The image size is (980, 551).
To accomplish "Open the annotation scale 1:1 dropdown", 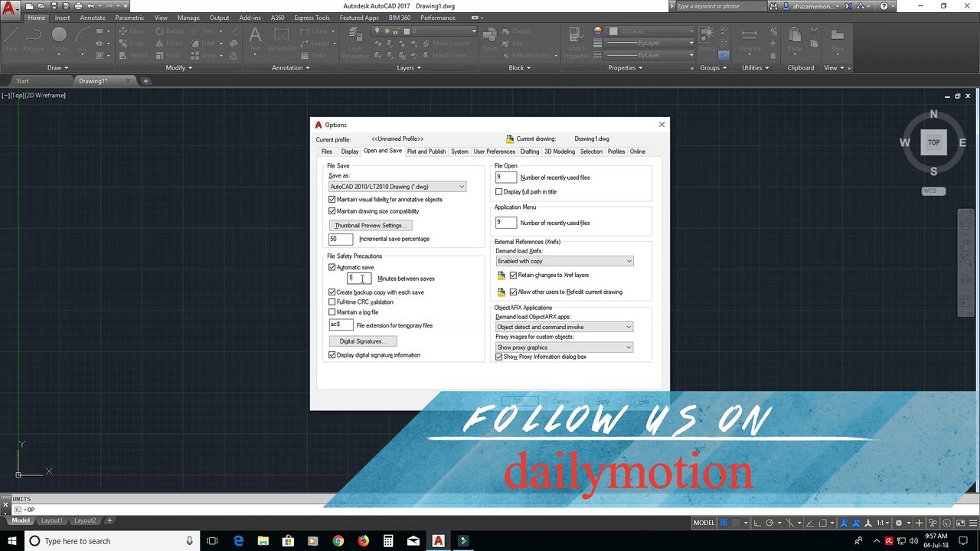I will tap(882, 523).
